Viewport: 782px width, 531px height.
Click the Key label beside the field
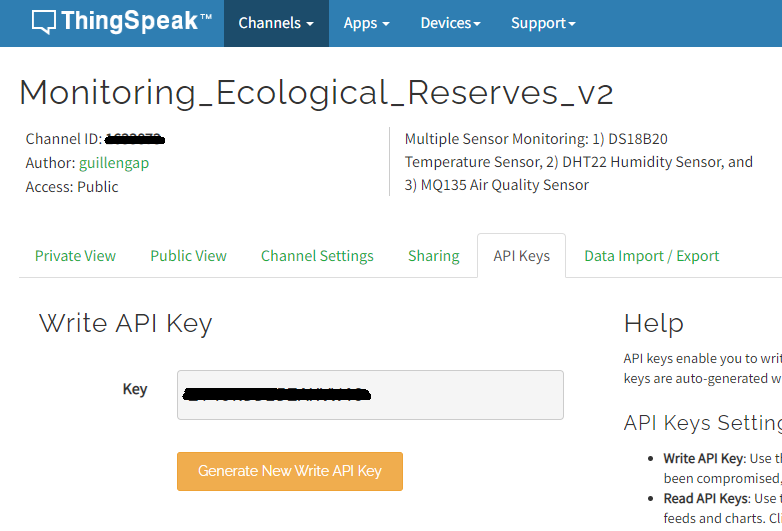tap(135, 389)
